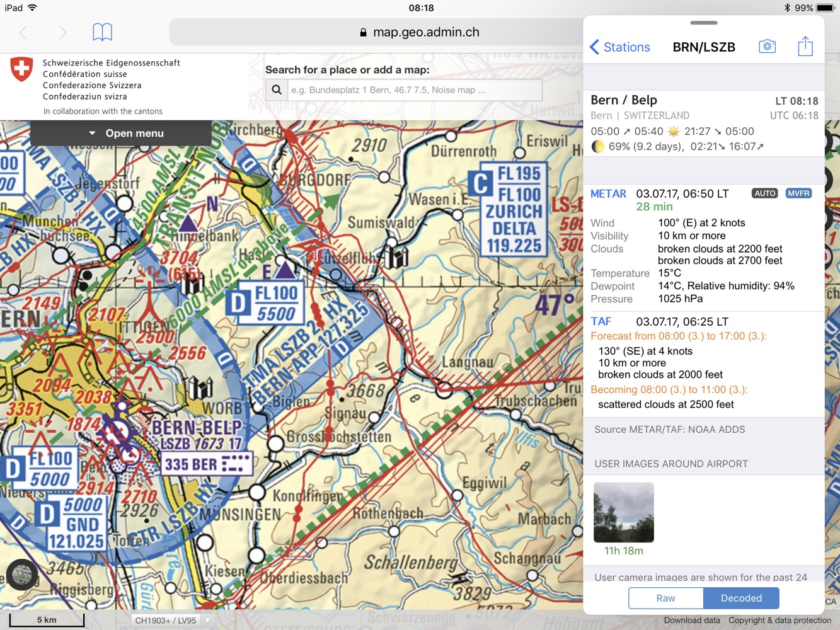Tap the castle symbol near Worb
This screenshot has width=840, height=630.
tap(200, 388)
